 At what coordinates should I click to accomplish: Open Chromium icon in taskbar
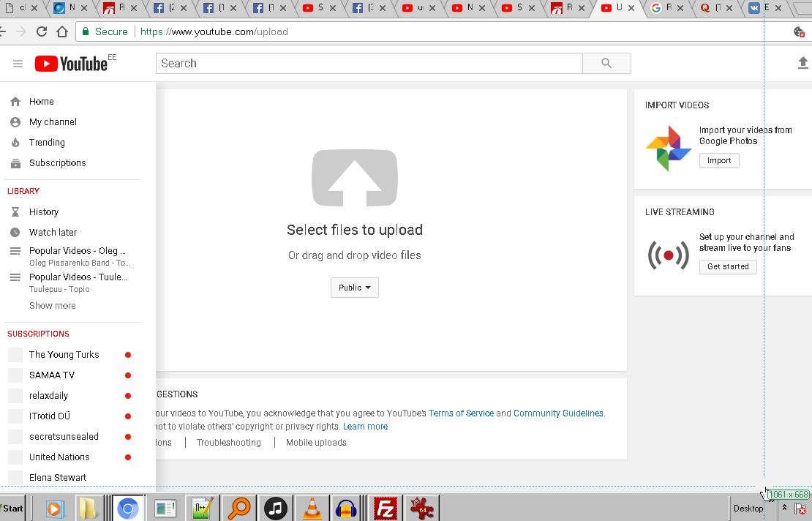click(x=128, y=509)
